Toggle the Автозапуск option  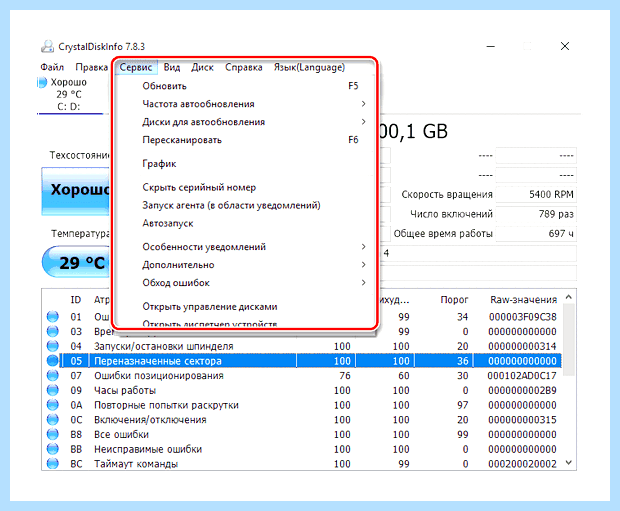point(244,223)
